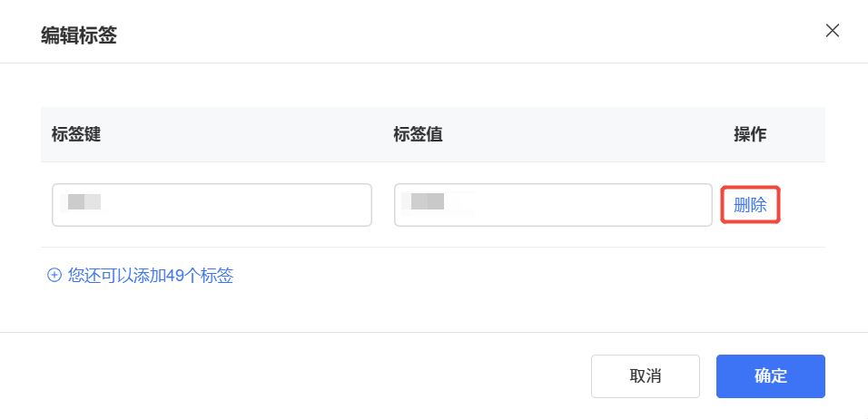Screen dimensions: 868x419
Task: Confirm changes with 确定 button
Action: pyautogui.click(x=770, y=376)
